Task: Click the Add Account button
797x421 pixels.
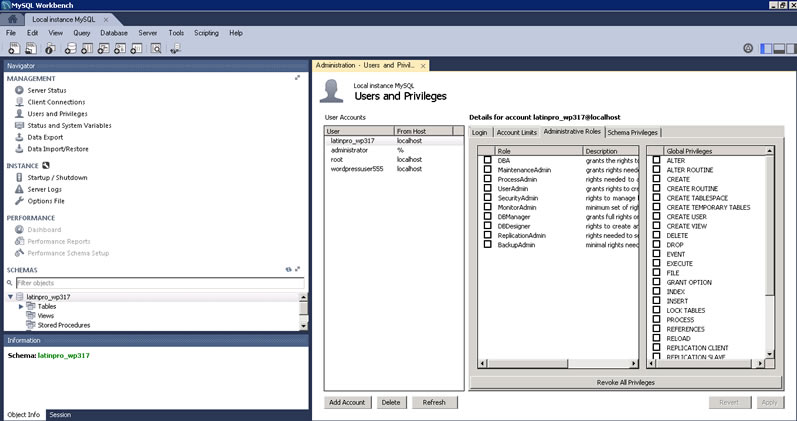Action: 347,402
